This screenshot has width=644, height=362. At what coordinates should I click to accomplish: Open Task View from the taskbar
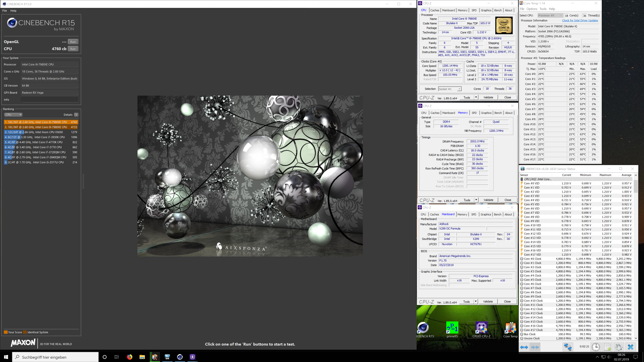click(x=117, y=357)
